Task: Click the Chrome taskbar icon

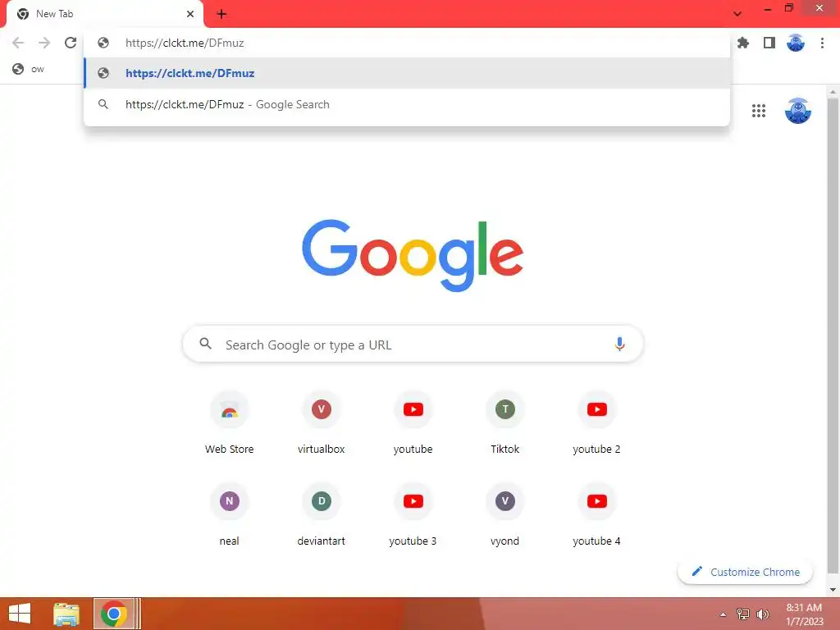Action: tap(113, 614)
